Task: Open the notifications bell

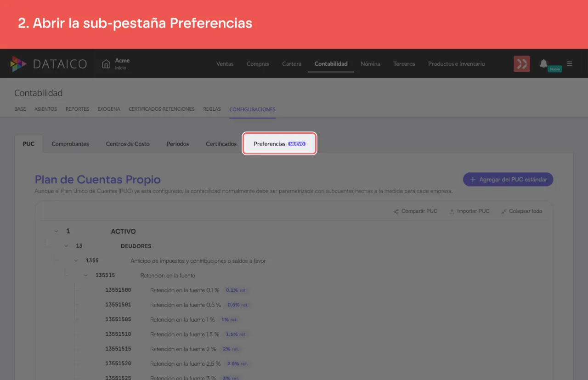Action: click(x=544, y=63)
